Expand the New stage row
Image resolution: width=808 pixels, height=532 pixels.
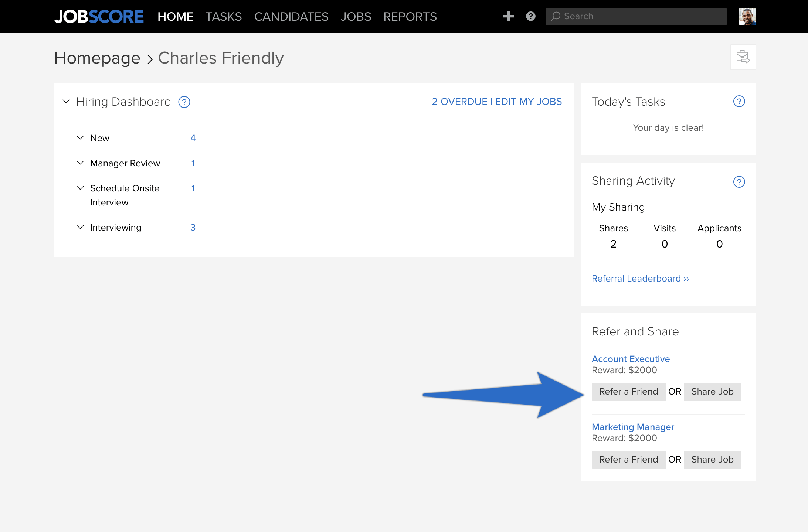(80, 138)
